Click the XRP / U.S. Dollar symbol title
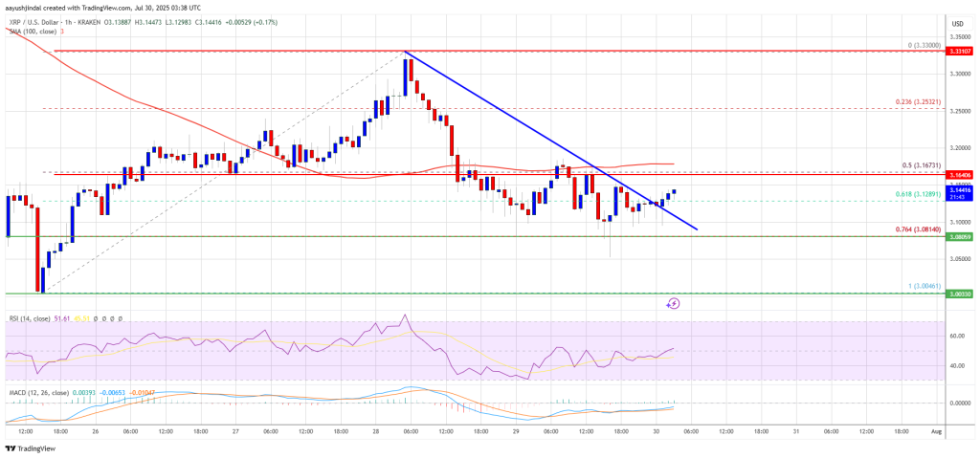The image size is (980, 458). pos(32,22)
